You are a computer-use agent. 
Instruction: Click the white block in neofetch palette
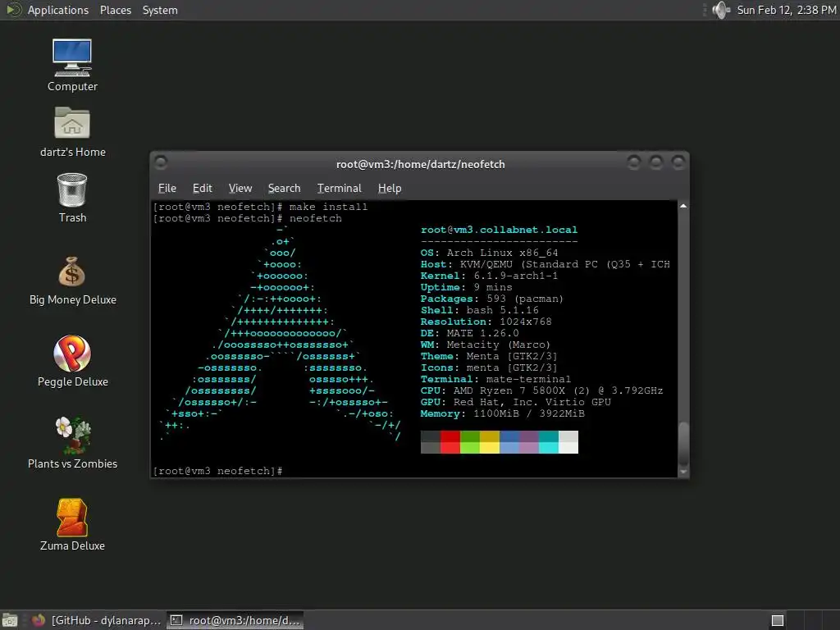tap(568, 442)
